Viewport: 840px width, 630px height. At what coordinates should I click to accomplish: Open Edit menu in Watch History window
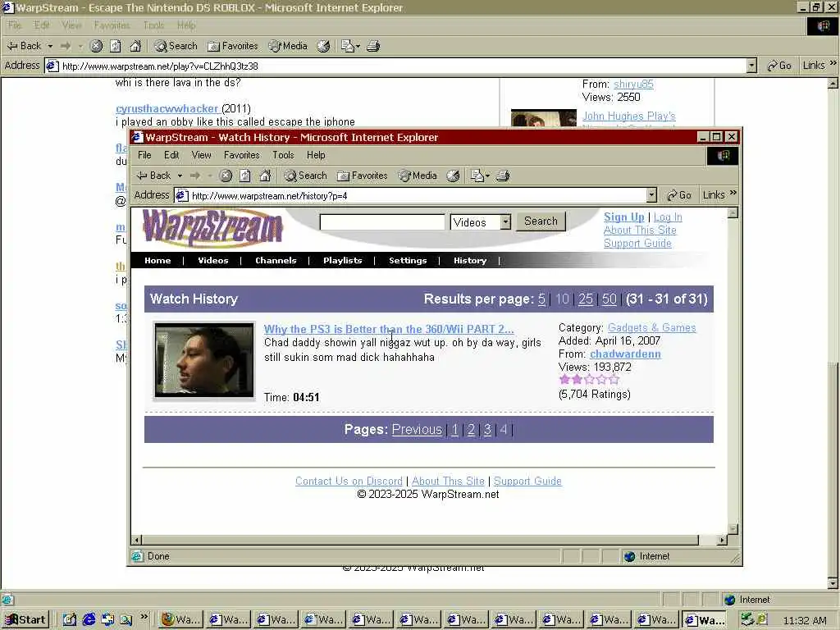171,155
